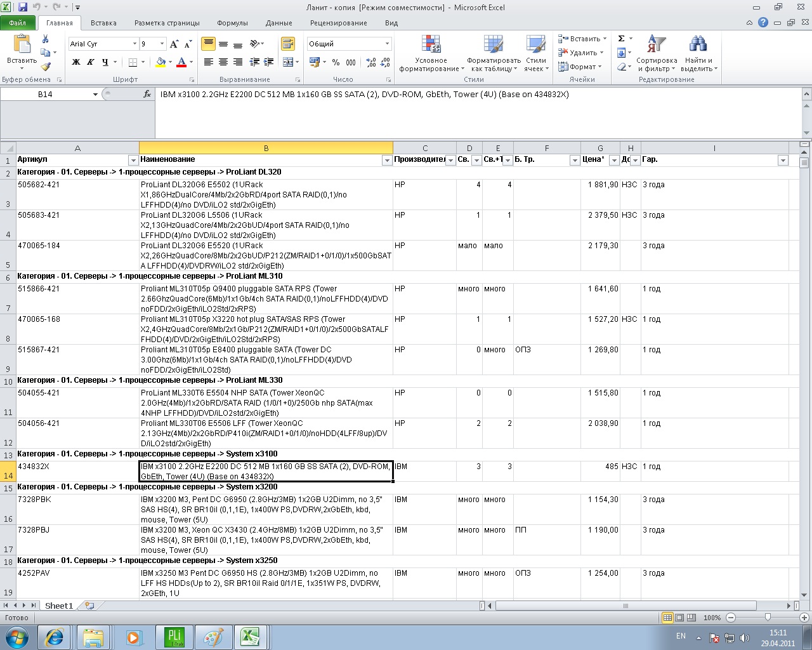
Task: Click the Name Box showing B14
Action: [x=46, y=95]
